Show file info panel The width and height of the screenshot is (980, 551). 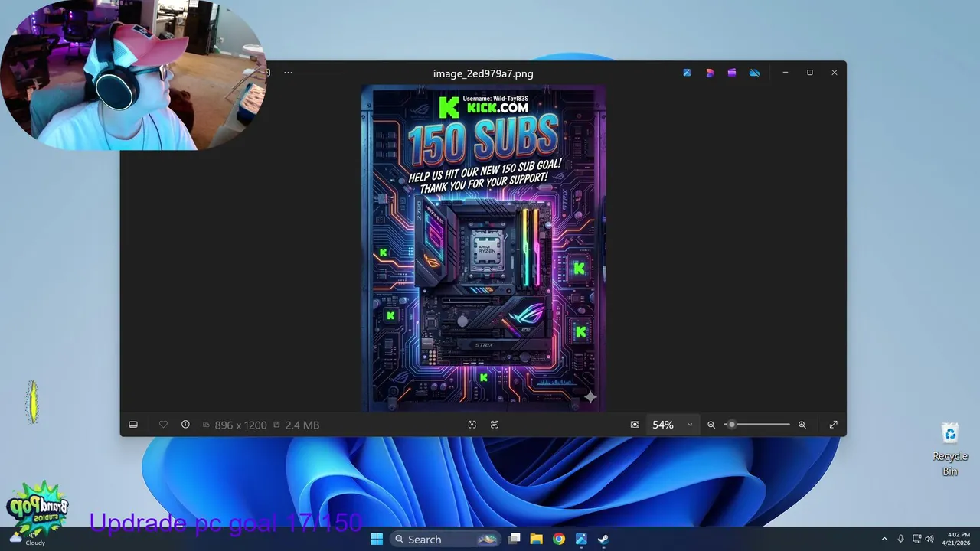185,425
